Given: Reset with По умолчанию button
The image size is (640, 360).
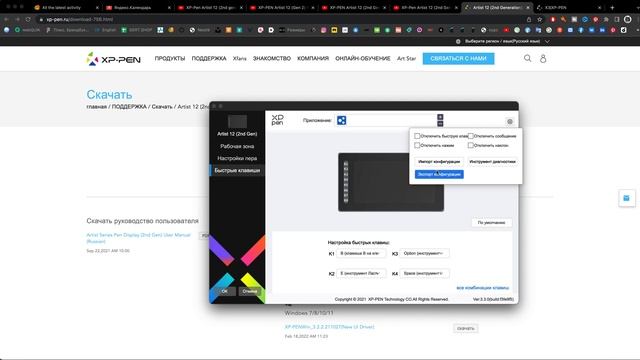Looking at the screenshot, I should pos(491,223).
